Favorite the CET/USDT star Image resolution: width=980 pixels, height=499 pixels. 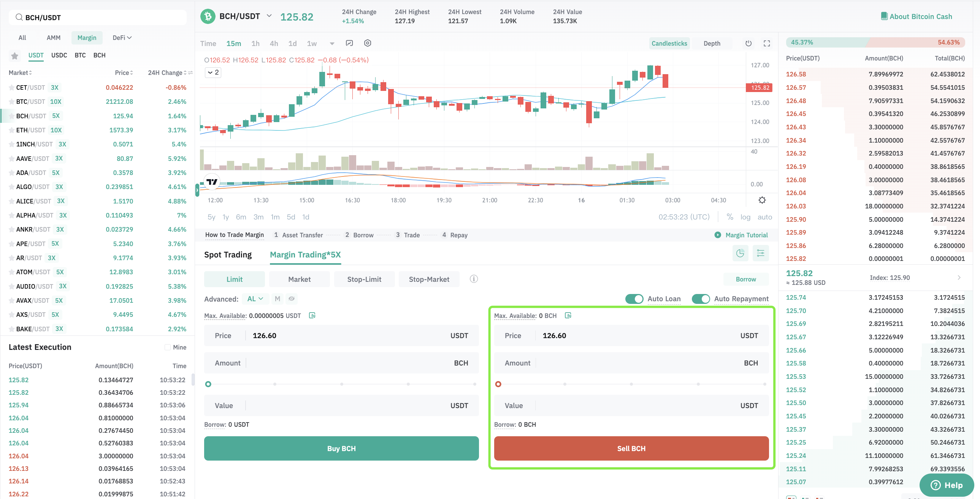11,87
